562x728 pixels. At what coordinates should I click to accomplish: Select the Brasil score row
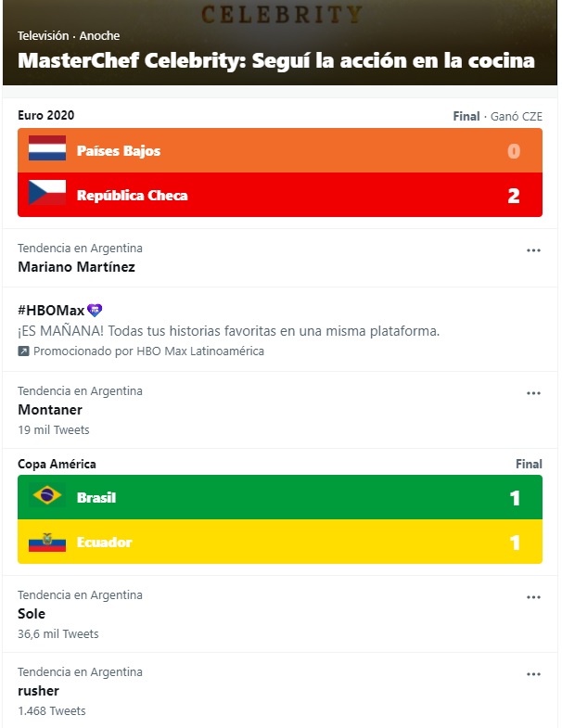[x=280, y=497]
